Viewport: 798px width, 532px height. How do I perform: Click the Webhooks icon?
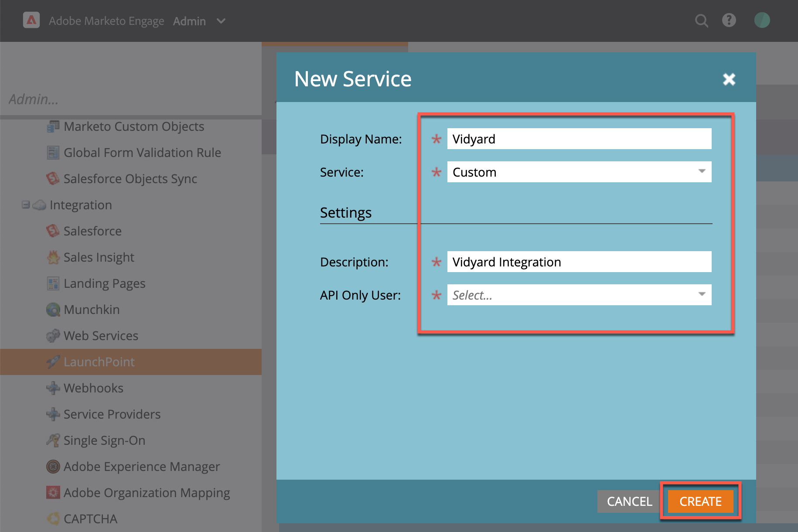[x=53, y=388]
